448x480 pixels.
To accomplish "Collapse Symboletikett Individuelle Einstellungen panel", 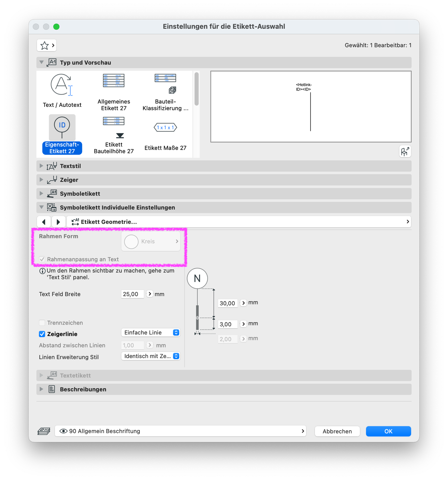I will 41,207.
